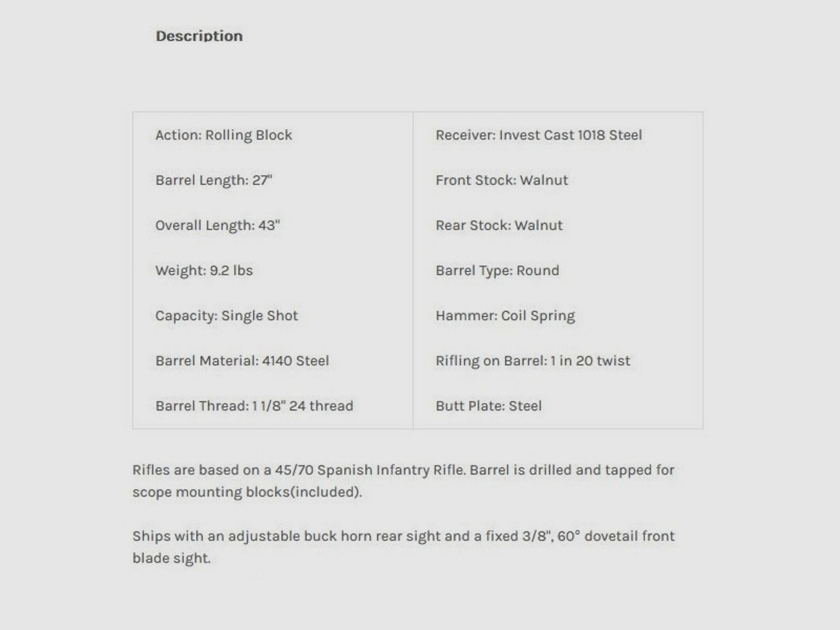This screenshot has width=840, height=630.
Task: Click the blade sight text line
Action: [x=171, y=558]
